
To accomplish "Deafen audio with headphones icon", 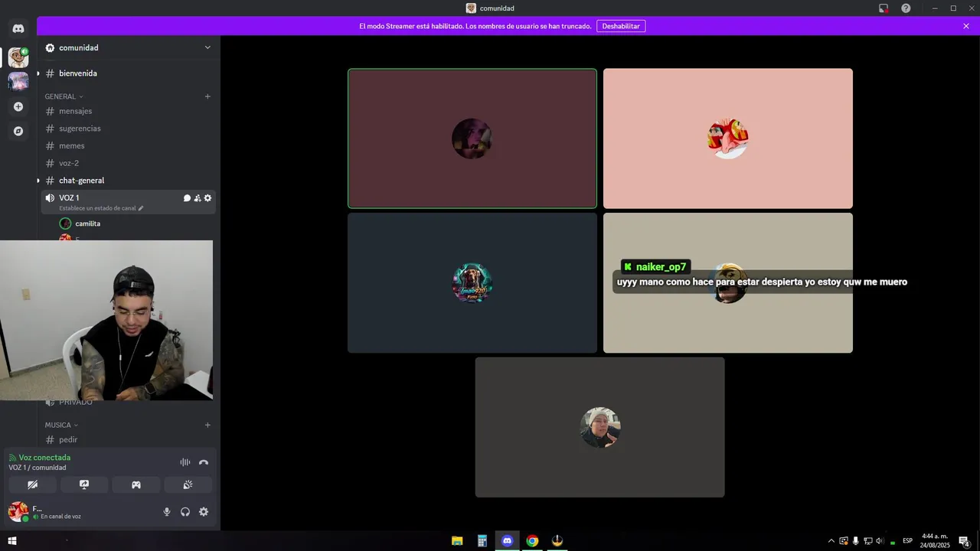I will click(x=185, y=512).
